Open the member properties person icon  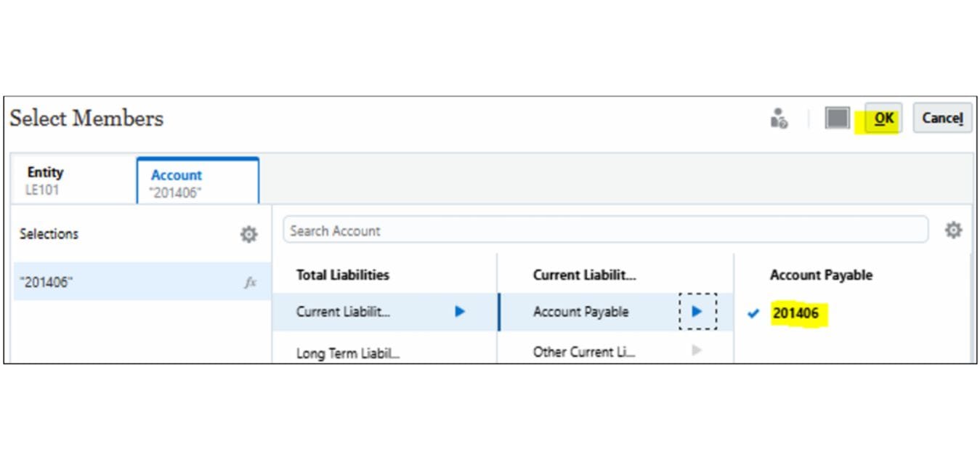(x=779, y=118)
